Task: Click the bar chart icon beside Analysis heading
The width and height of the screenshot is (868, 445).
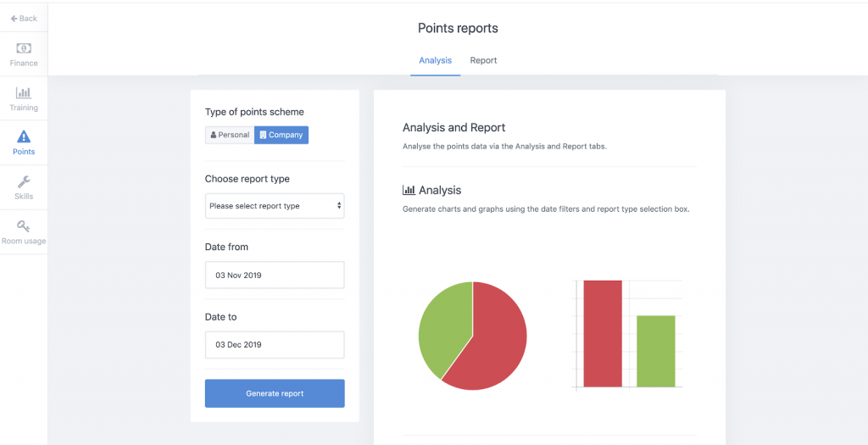Action: [x=409, y=190]
